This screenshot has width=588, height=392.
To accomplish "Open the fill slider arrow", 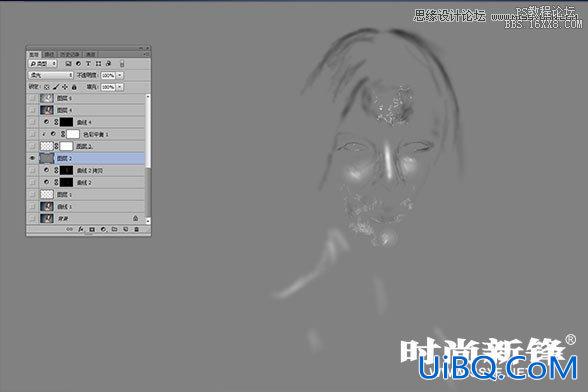I will [x=120, y=87].
